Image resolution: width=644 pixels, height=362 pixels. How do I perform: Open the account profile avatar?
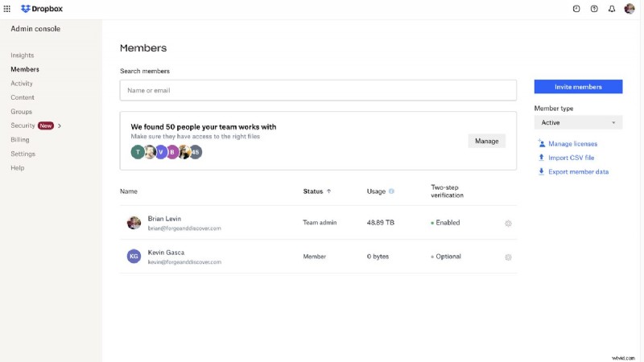click(630, 9)
